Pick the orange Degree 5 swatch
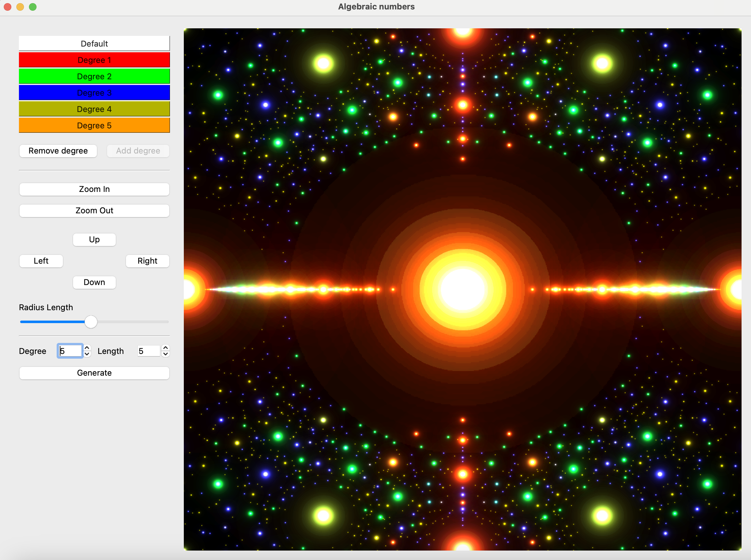 [94, 125]
